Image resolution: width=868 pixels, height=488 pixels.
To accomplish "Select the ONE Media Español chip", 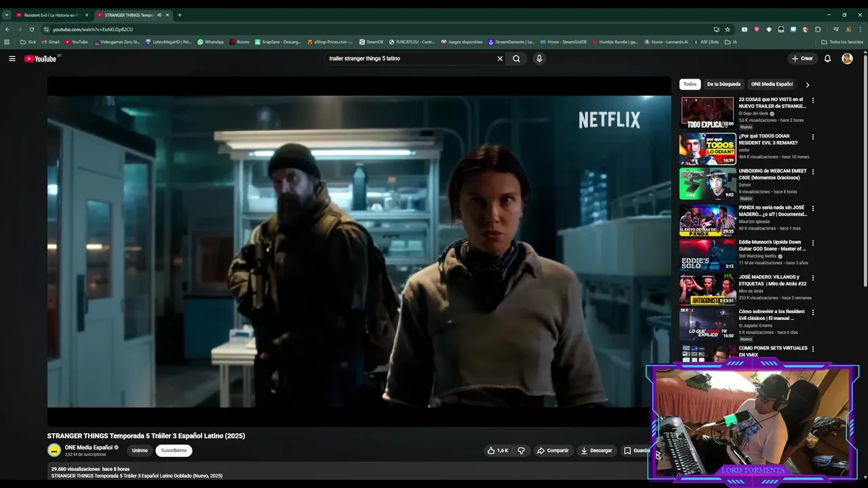I will pos(772,84).
